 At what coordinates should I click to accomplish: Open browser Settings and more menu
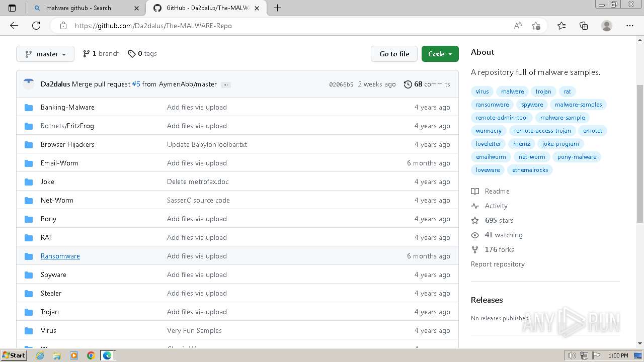(x=630, y=26)
